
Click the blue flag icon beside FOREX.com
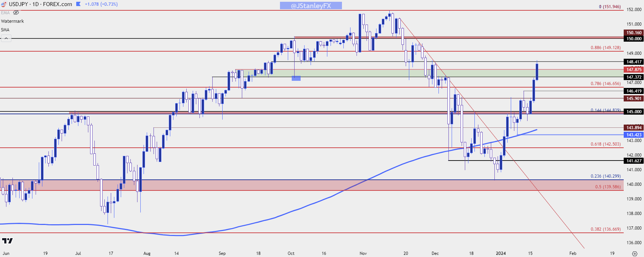(x=78, y=4)
